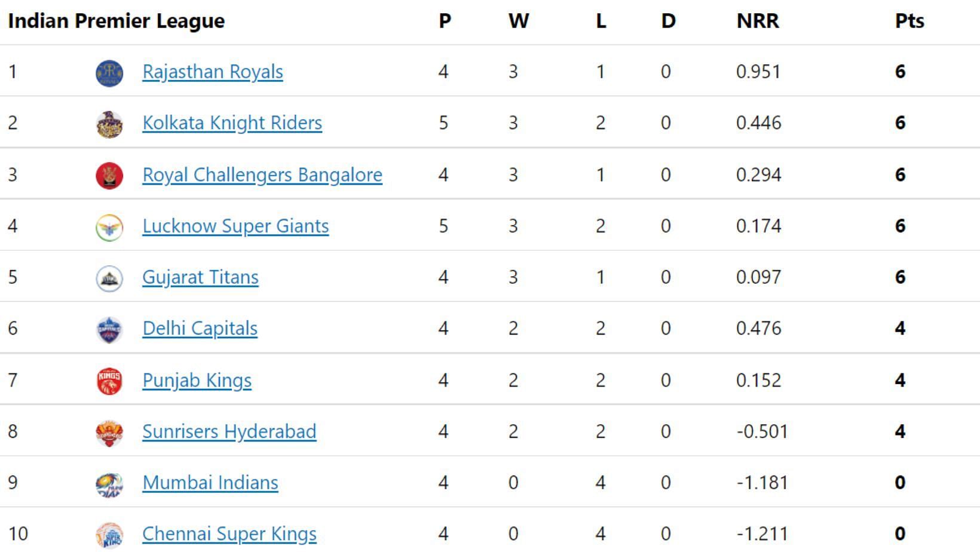Open the Royal Challengers Bangalore link
This screenshot has height=552, width=980.
coord(262,174)
